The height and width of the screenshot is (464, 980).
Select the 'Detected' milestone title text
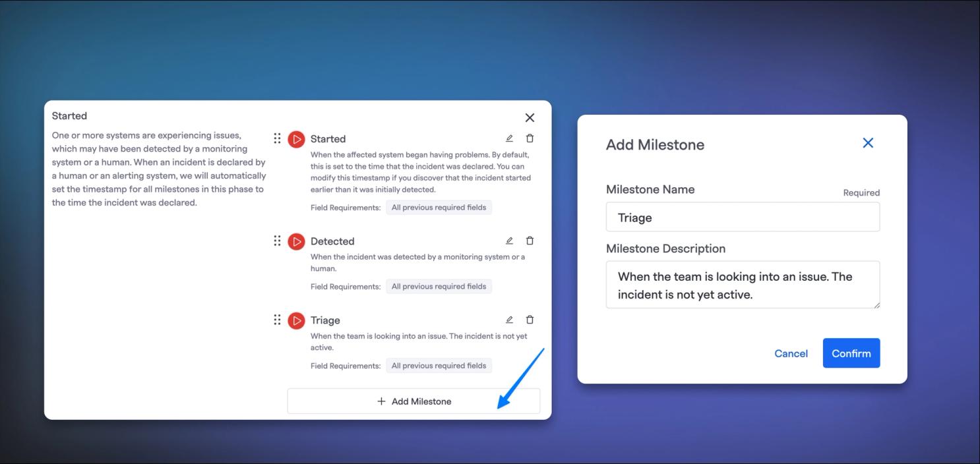332,241
